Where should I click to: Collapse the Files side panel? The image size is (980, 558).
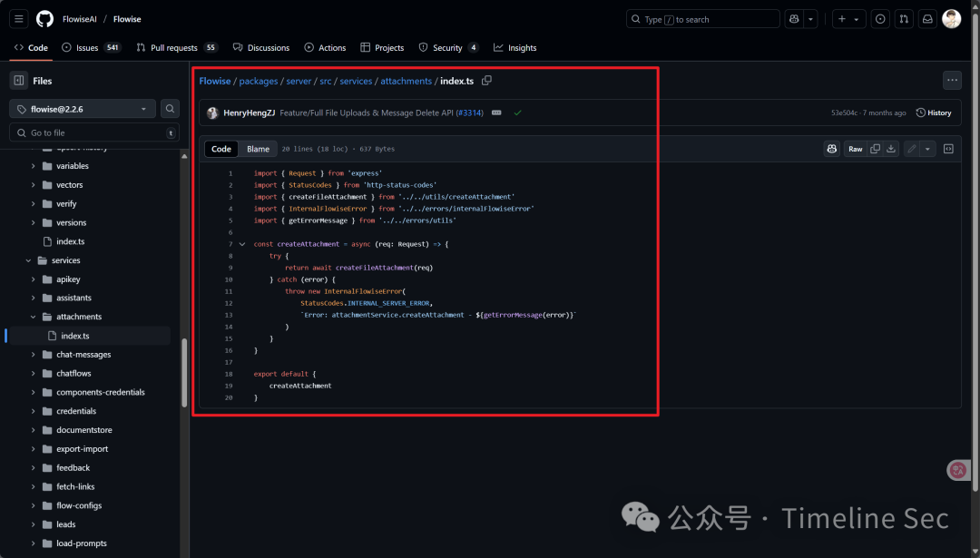[19, 81]
